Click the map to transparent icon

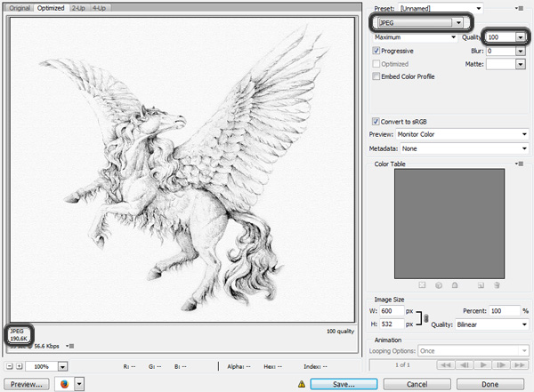(x=423, y=285)
